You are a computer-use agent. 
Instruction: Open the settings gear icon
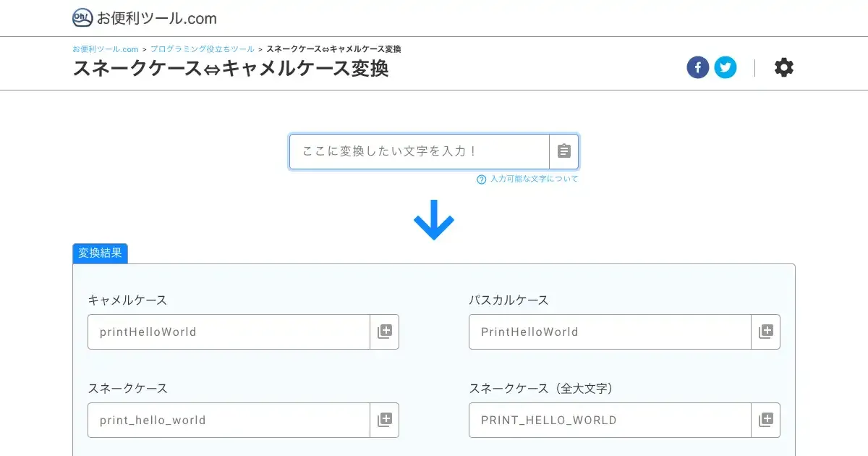click(x=784, y=68)
